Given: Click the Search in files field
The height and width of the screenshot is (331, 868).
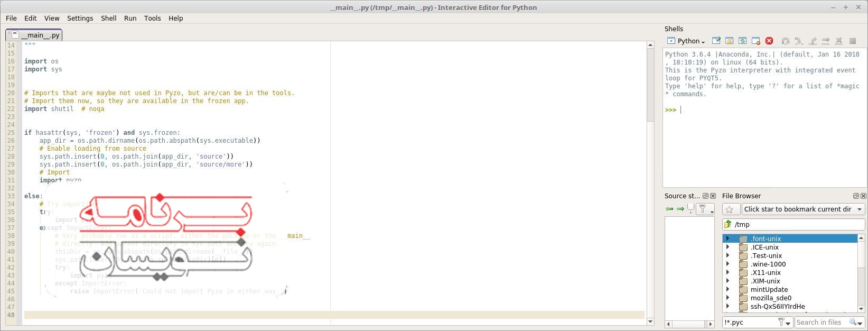Looking at the screenshot, I should tap(820, 322).
